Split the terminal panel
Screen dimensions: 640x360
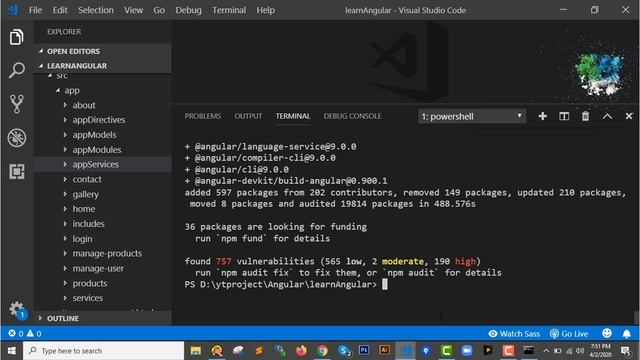tap(564, 116)
